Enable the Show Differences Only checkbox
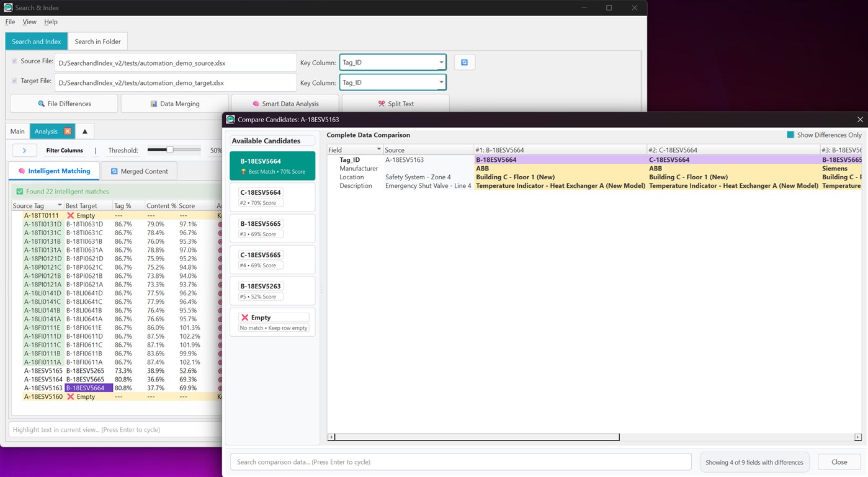Screen dimensions: 868x477 tap(790, 135)
